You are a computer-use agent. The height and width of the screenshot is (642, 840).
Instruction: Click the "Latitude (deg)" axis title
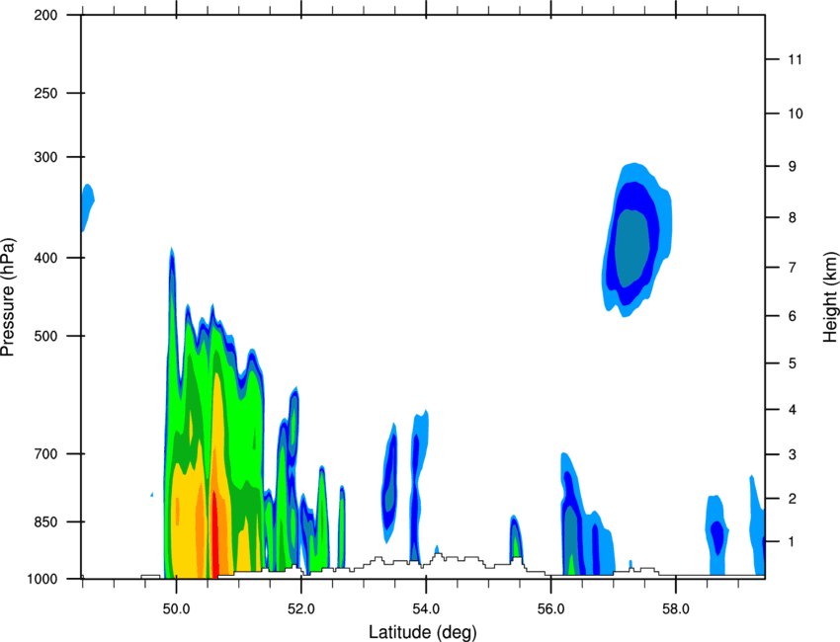[x=423, y=632]
